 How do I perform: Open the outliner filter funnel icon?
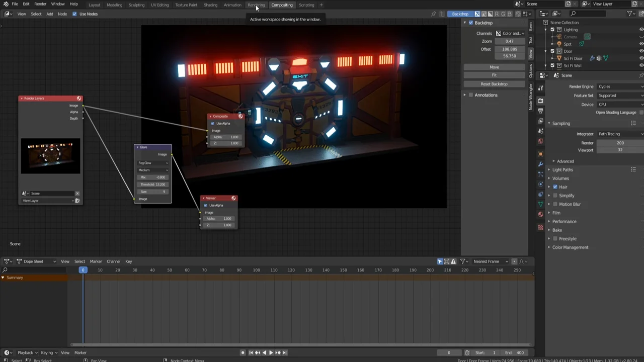pyautogui.click(x=630, y=14)
